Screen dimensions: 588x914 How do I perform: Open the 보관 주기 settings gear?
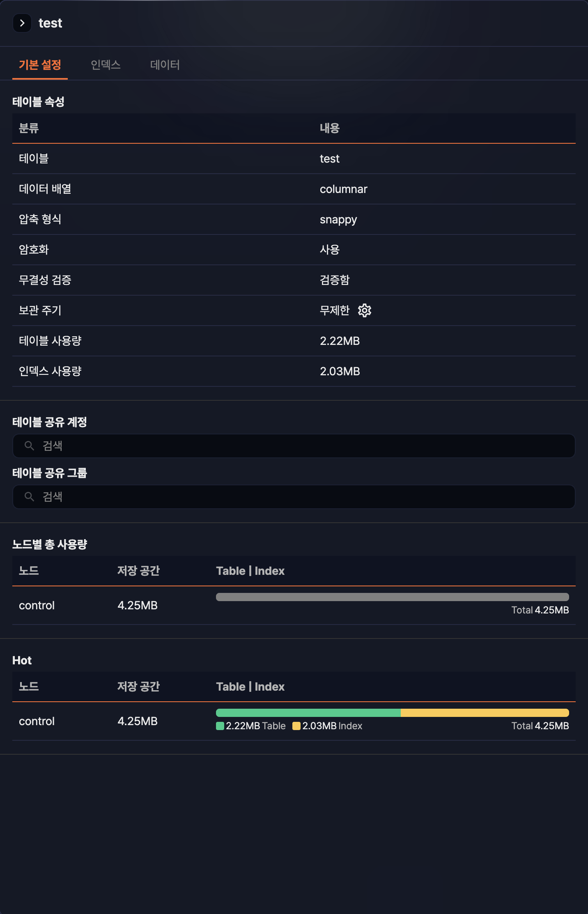(x=365, y=311)
